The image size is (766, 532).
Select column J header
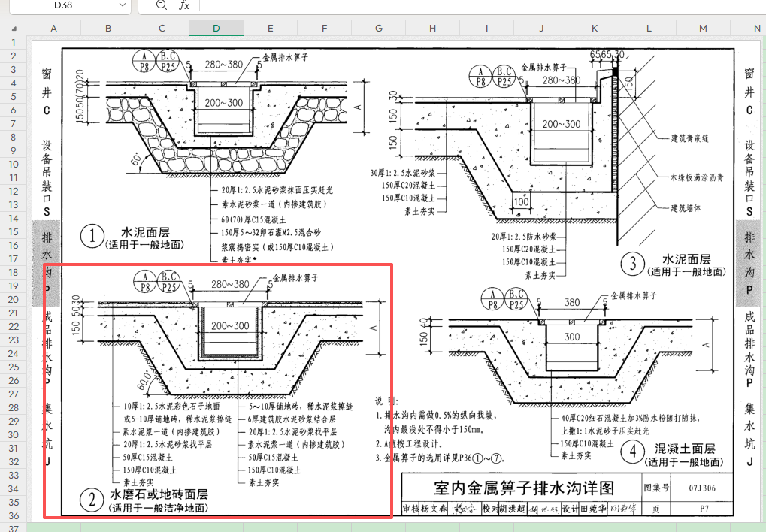[x=540, y=29]
